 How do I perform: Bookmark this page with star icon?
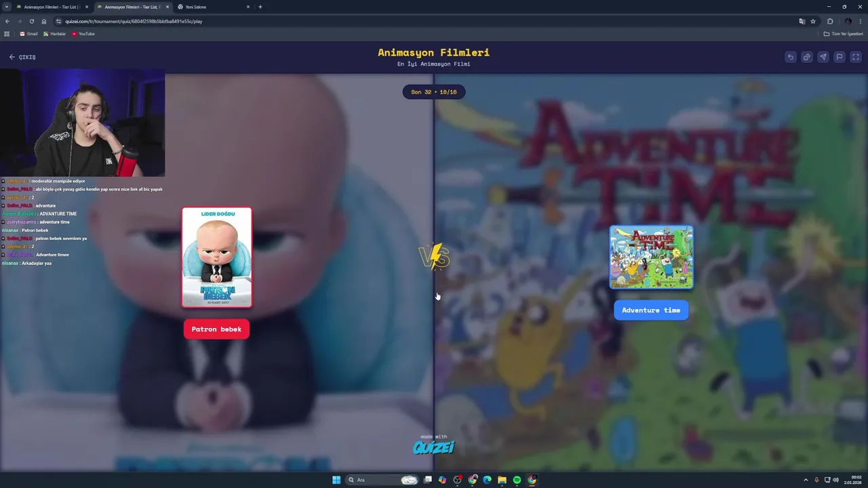tap(813, 21)
